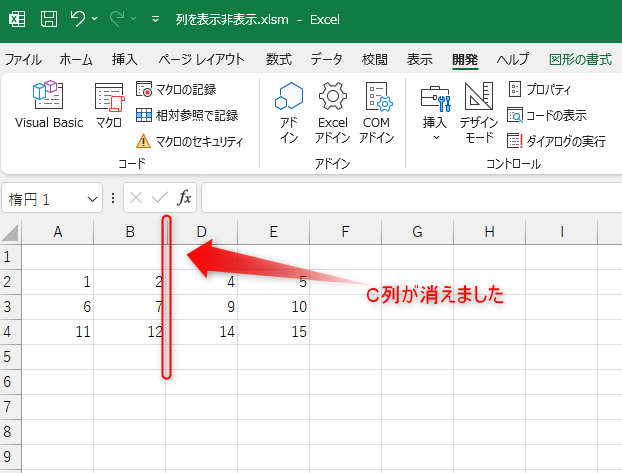Click cell D4 containing 14
Viewport: 622px width, 473px height.
[x=202, y=332]
